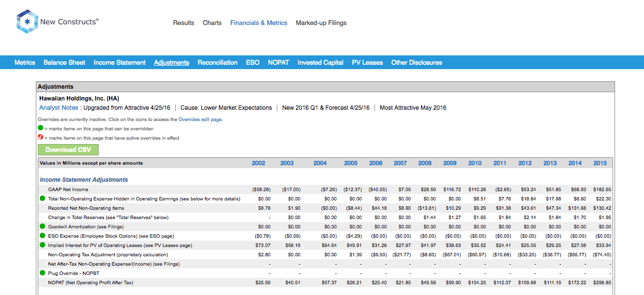644x295 pixels.
Task: Click the green legend dot for overridable items
Action: [41, 128]
